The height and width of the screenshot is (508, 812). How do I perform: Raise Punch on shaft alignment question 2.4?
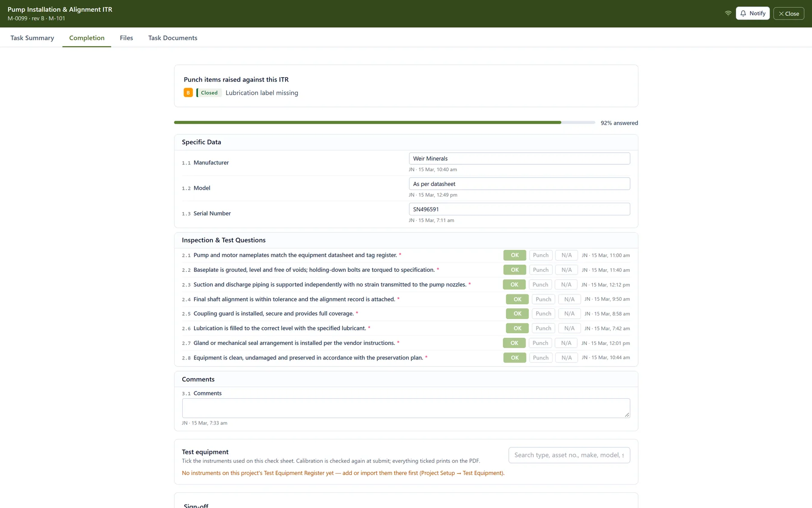click(543, 299)
